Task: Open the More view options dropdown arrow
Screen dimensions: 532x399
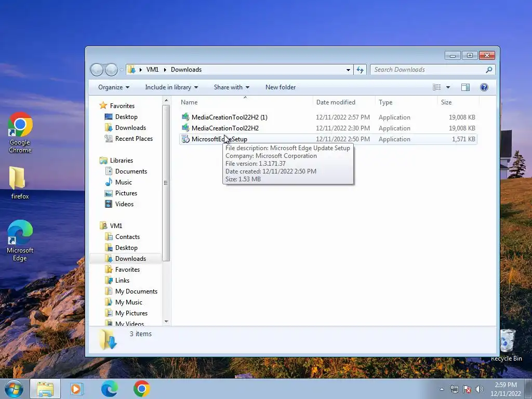Action: pyautogui.click(x=448, y=87)
